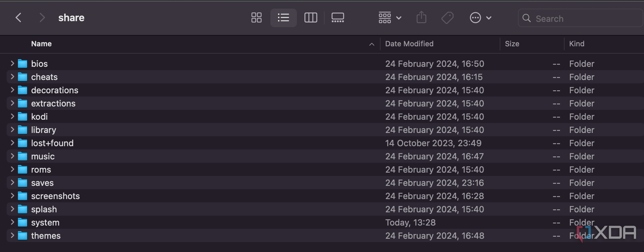Click the date '24 February 2024, 23:16'
Image resolution: width=644 pixels, height=252 pixels.
click(x=435, y=183)
